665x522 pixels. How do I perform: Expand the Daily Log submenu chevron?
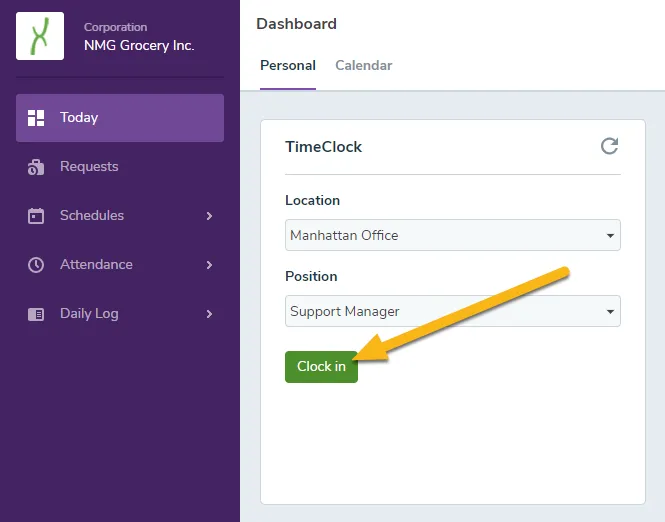pyautogui.click(x=209, y=314)
